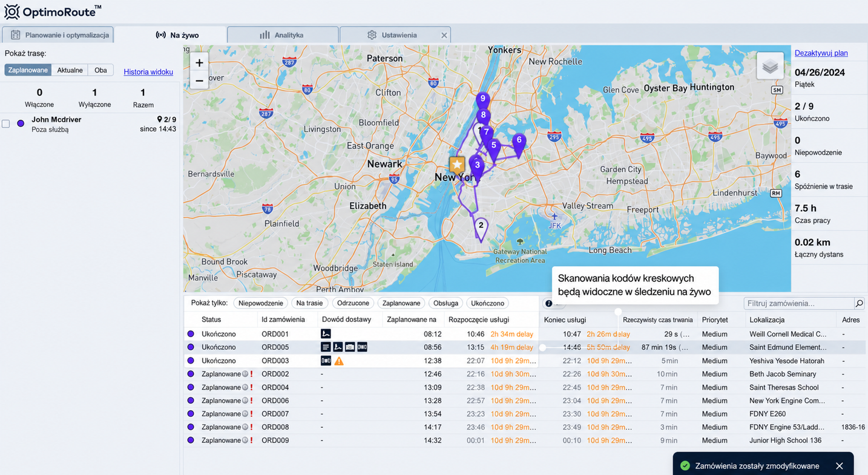This screenshot has width=868, height=475.
Task: Click the info icon above the orders table
Action: click(x=548, y=304)
